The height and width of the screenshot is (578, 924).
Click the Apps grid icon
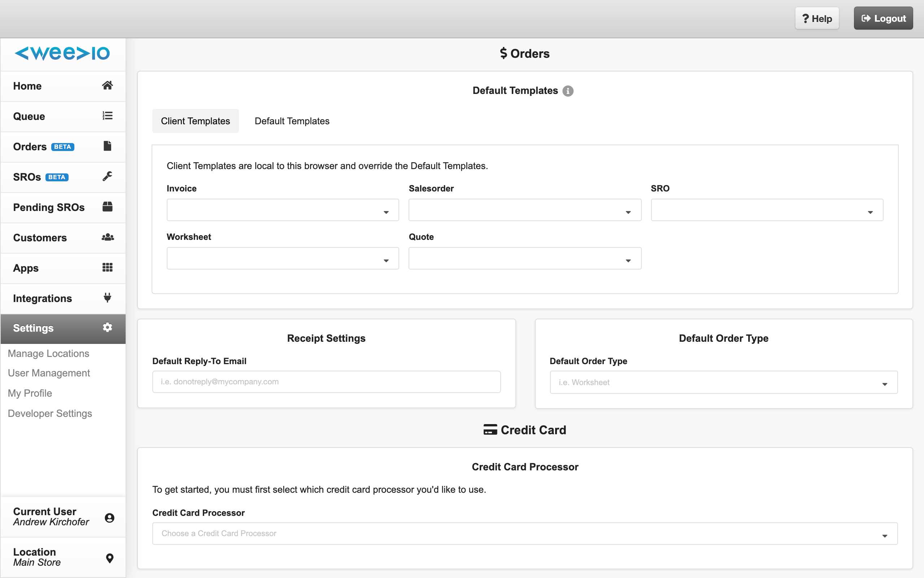coord(107,267)
